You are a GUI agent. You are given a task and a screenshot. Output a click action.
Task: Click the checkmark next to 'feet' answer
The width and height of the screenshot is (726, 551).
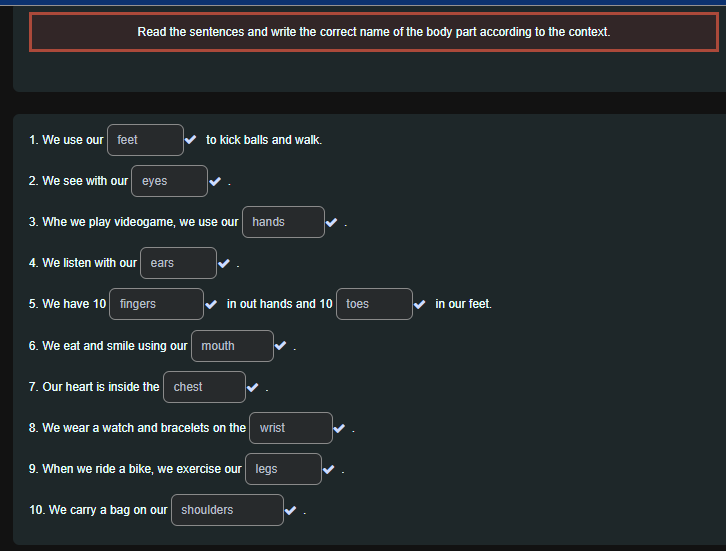tap(190, 139)
